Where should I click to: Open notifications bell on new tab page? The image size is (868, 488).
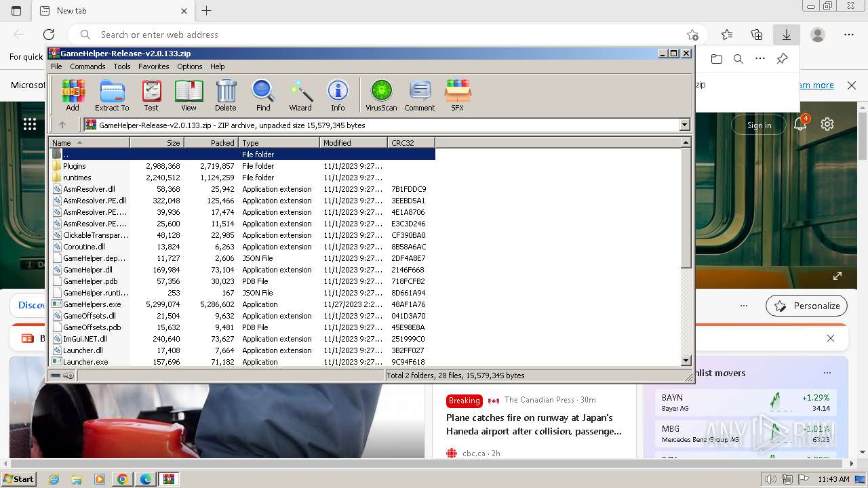coord(801,124)
